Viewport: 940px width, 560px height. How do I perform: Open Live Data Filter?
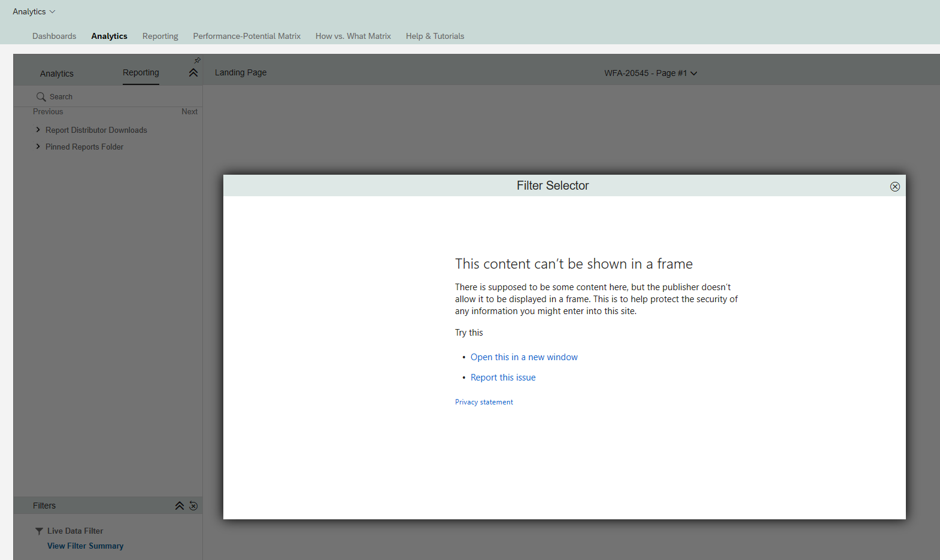pyautogui.click(x=75, y=531)
